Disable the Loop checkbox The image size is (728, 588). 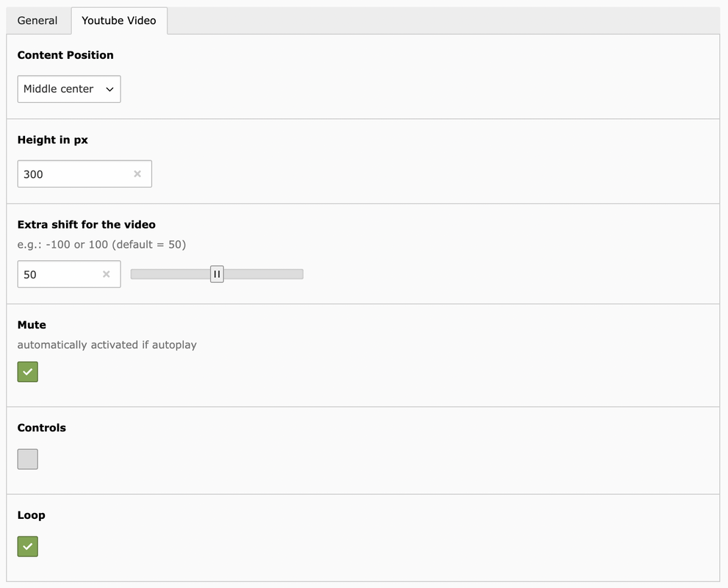[x=28, y=547]
